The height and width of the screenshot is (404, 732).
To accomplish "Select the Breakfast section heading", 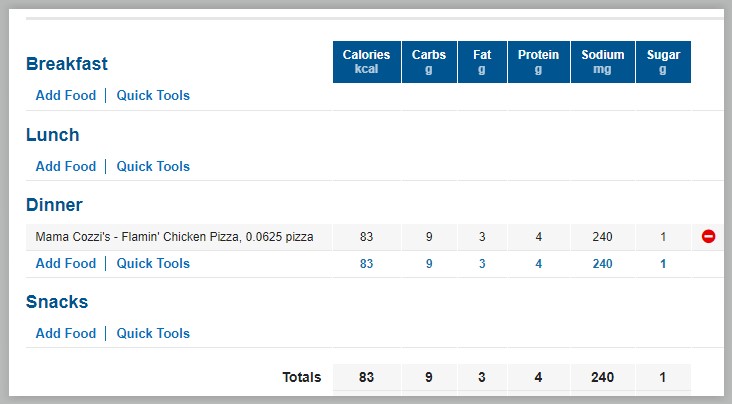I will [67, 64].
